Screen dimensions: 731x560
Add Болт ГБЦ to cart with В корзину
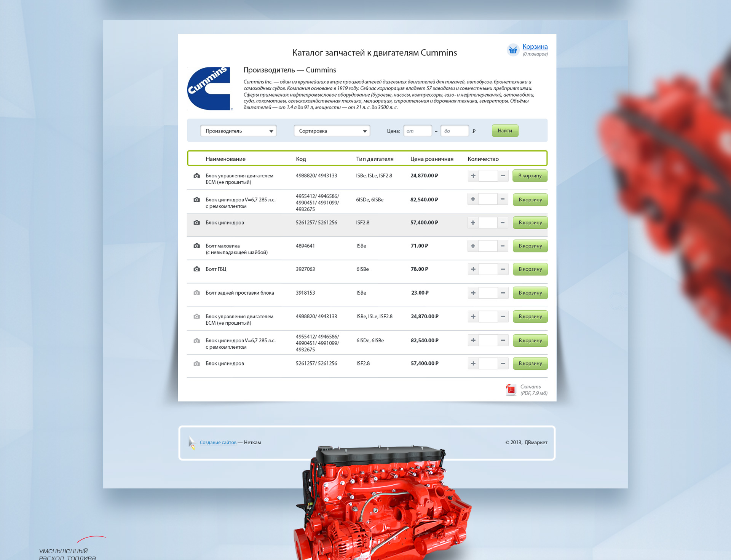(530, 269)
